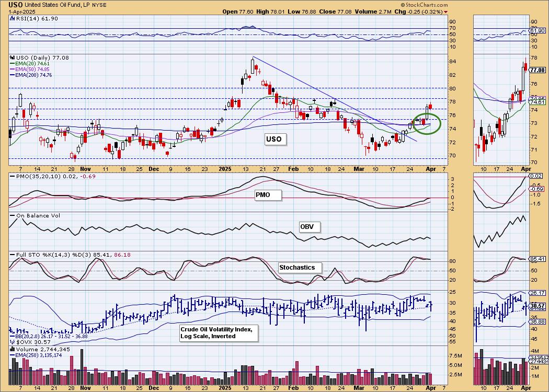Click the navy line marker beside EMA(200)
The image size is (549, 392).
point(12,75)
